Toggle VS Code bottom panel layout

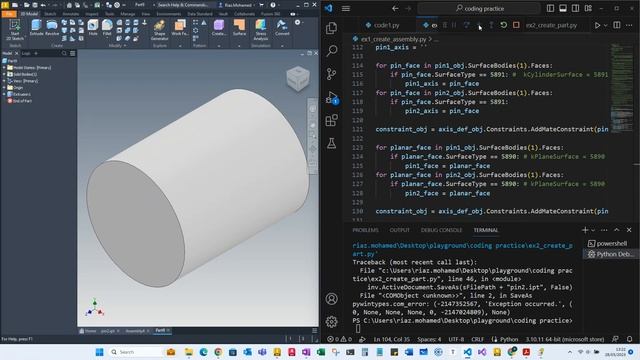563,8
